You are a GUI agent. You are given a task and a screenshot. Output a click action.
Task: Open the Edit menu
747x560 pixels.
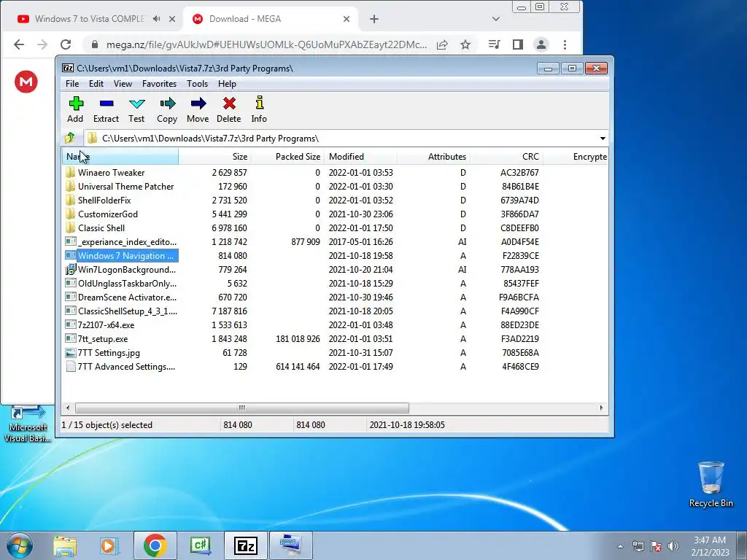pyautogui.click(x=96, y=84)
